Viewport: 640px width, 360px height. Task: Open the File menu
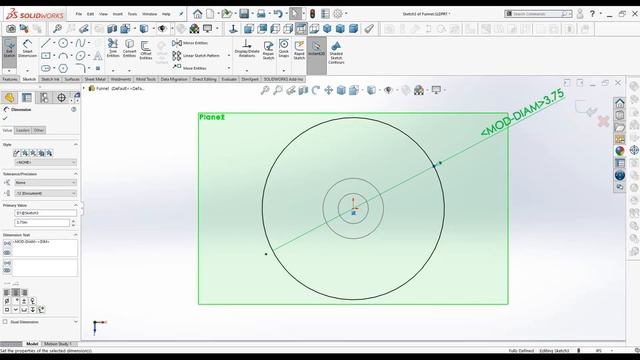78,14
